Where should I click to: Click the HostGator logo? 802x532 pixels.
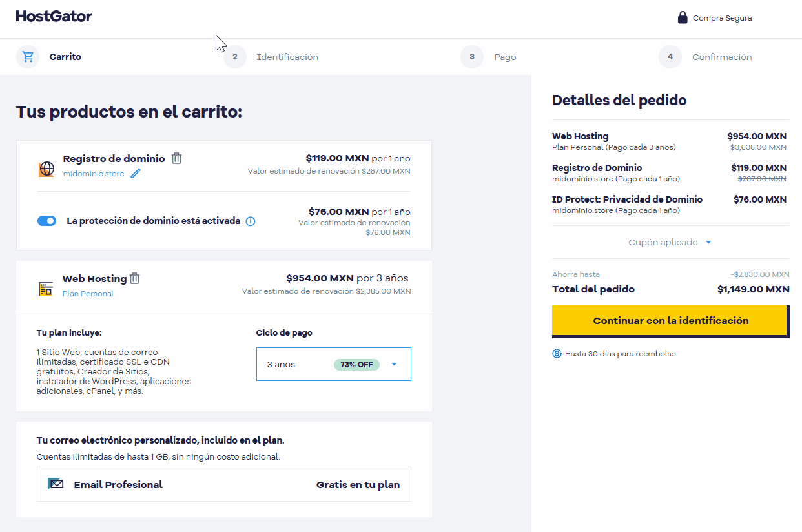[x=54, y=16]
